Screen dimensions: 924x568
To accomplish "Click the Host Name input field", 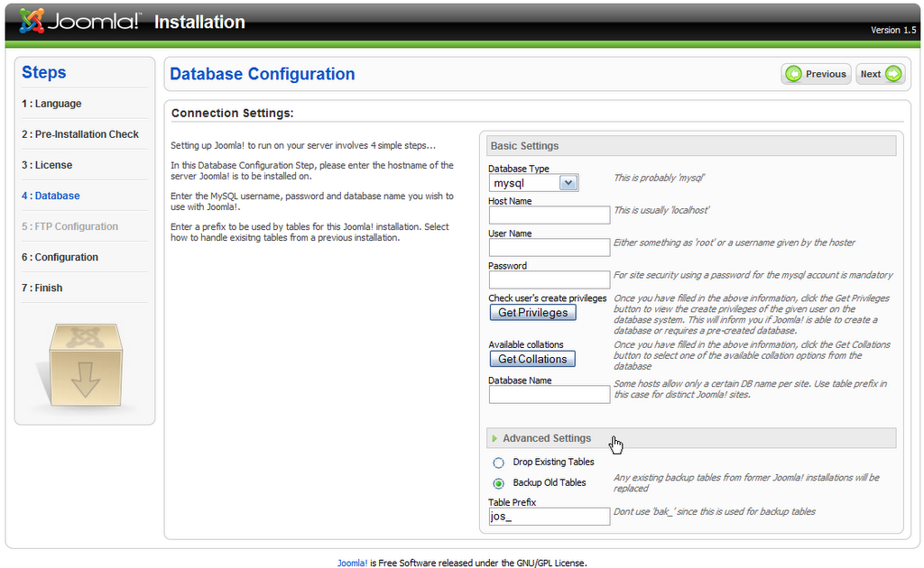I will (550, 215).
